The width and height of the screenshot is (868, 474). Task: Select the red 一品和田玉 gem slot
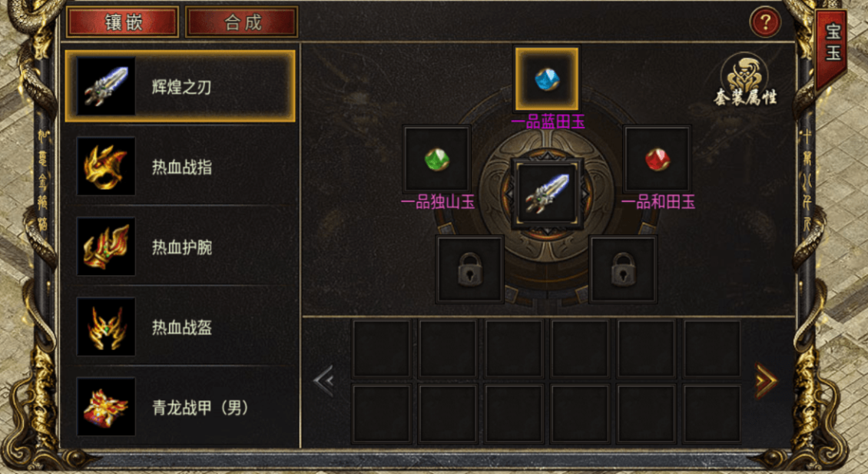click(x=657, y=159)
